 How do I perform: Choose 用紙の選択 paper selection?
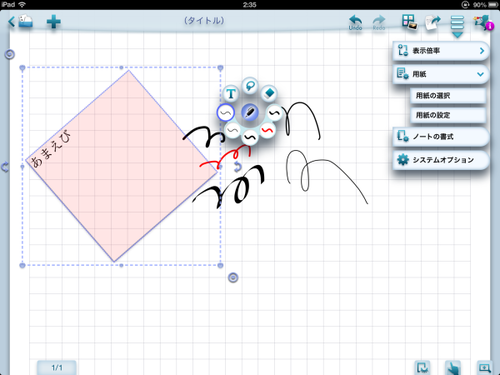448,96
